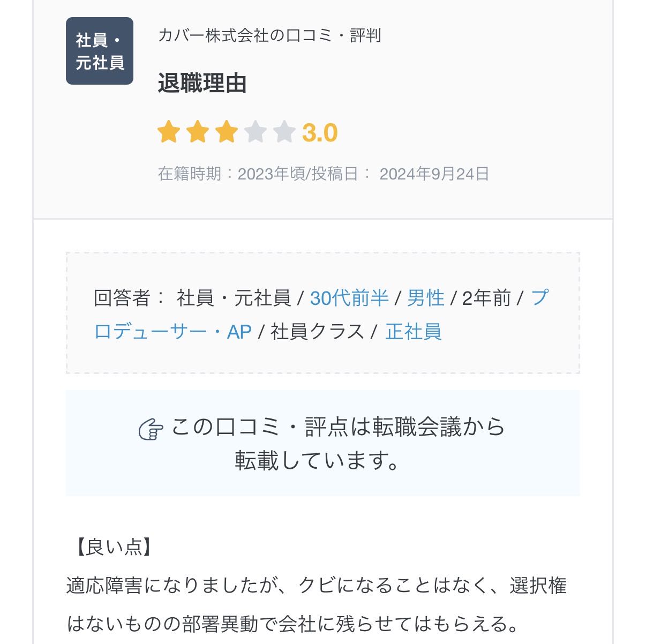The image size is (646, 644).
Task: Click the 【良い点】 section heading
Action: [111, 547]
